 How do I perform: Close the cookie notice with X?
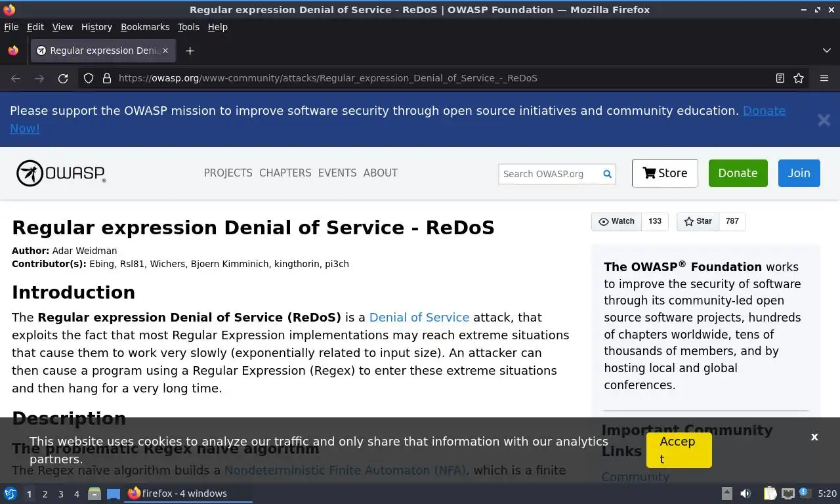(814, 437)
